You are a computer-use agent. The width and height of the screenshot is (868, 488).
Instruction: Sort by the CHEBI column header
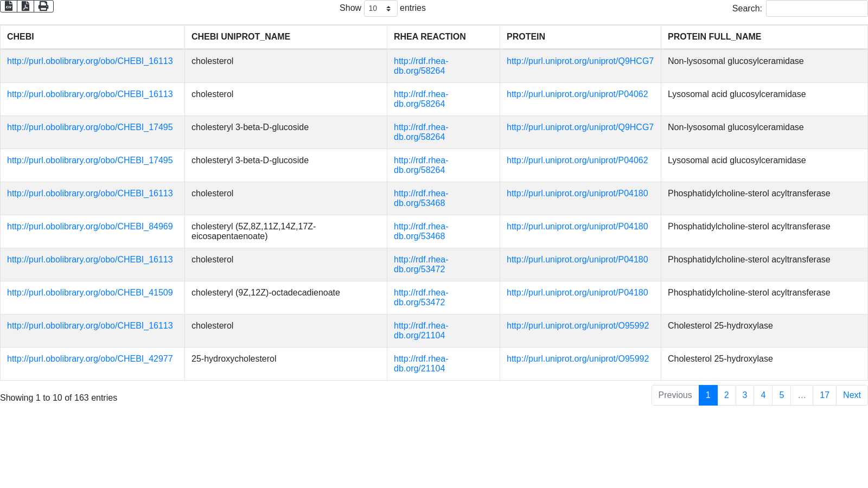pos(21,37)
